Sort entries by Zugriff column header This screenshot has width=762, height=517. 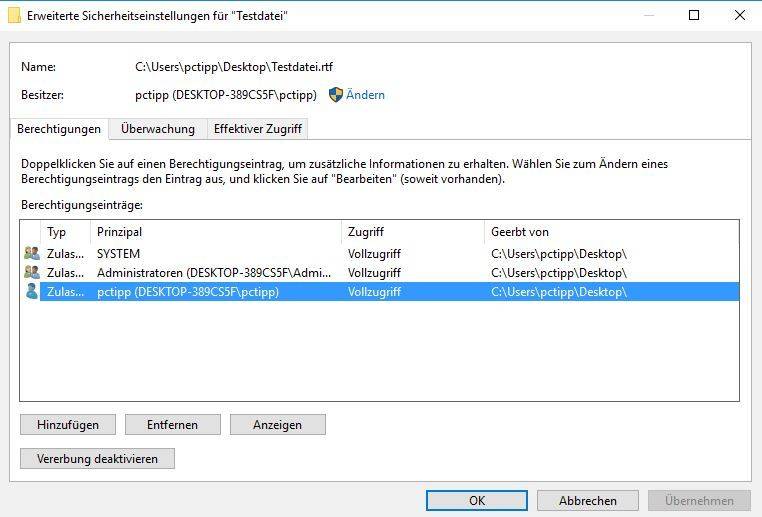click(413, 232)
